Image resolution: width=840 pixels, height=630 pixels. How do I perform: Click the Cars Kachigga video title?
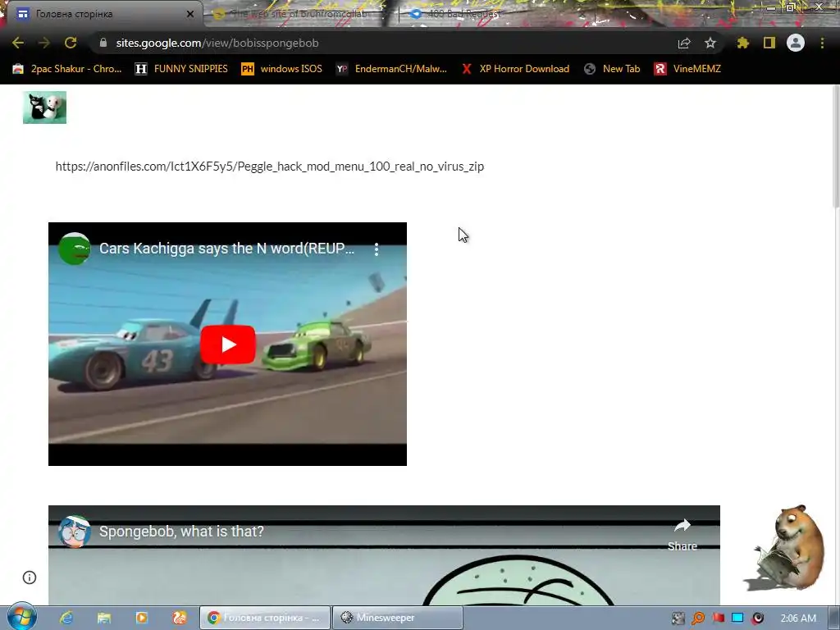[226, 249]
